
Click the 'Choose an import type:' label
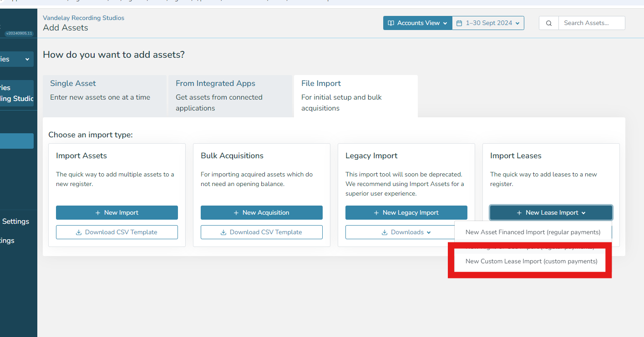coord(91,135)
